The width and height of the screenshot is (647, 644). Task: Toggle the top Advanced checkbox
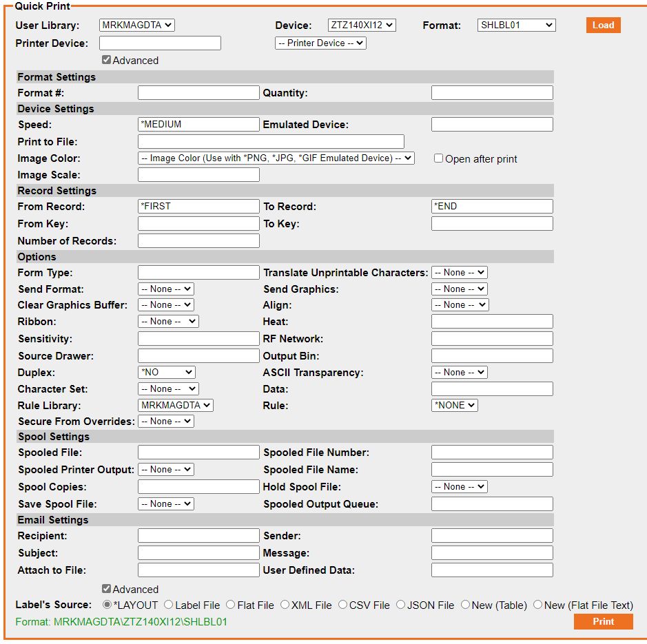107,60
